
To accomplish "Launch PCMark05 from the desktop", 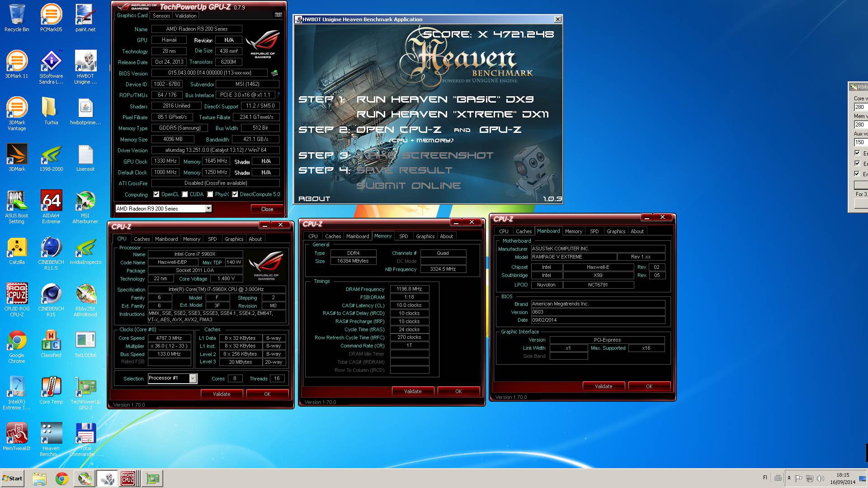I will [51, 18].
